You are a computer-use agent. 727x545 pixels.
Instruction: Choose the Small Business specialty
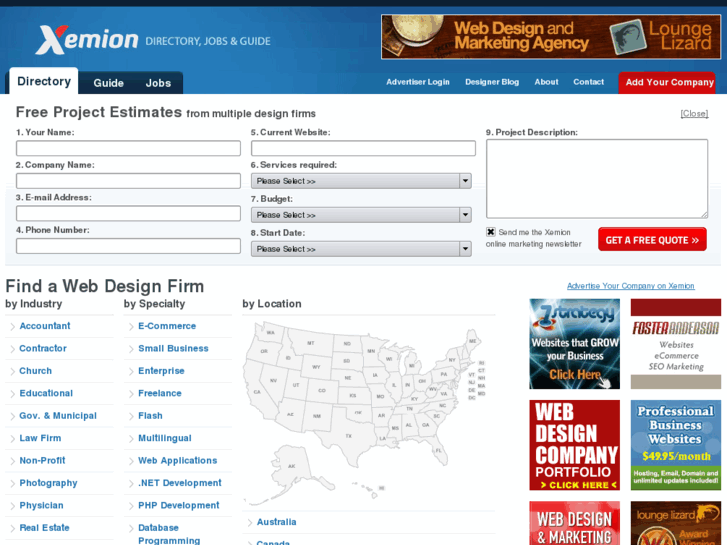[173, 348]
